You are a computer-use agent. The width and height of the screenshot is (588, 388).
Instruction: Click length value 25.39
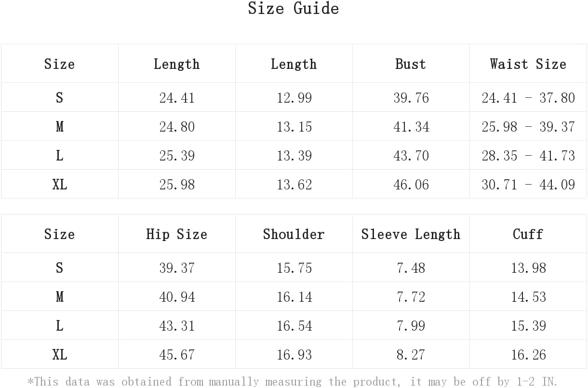coord(177,156)
